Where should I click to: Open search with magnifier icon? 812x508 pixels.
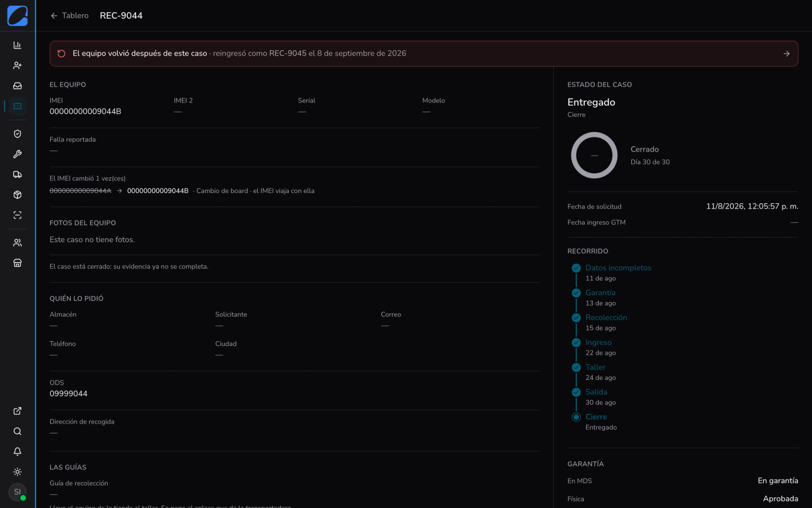click(17, 431)
